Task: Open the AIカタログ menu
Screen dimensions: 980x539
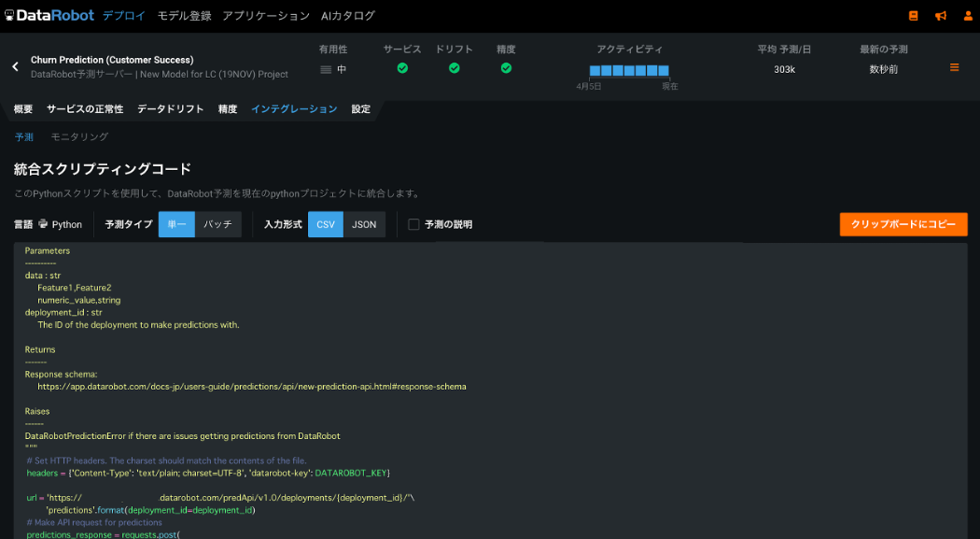Action: point(347,16)
